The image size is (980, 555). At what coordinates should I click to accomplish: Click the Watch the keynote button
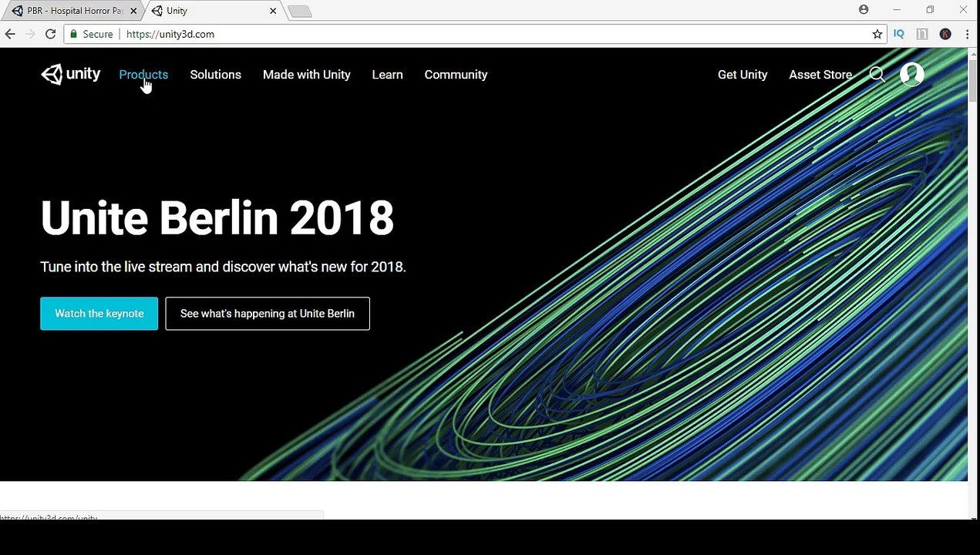[x=99, y=314]
